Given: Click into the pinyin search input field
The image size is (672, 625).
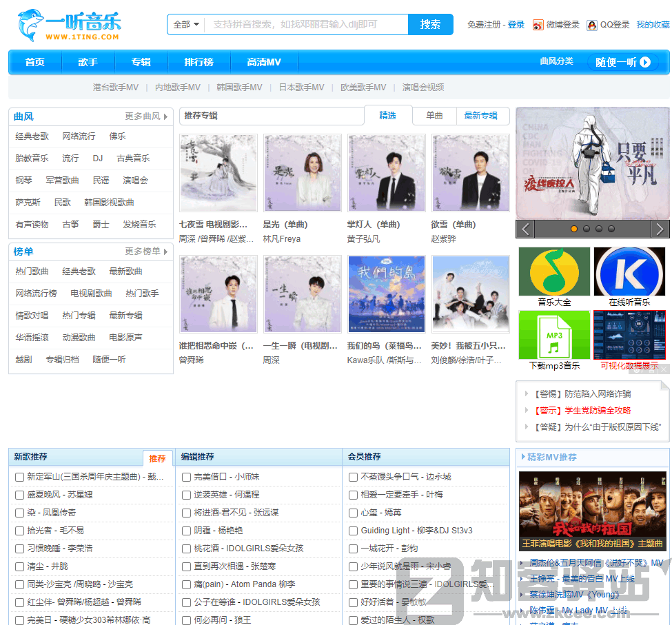Looking at the screenshot, I should [x=303, y=25].
